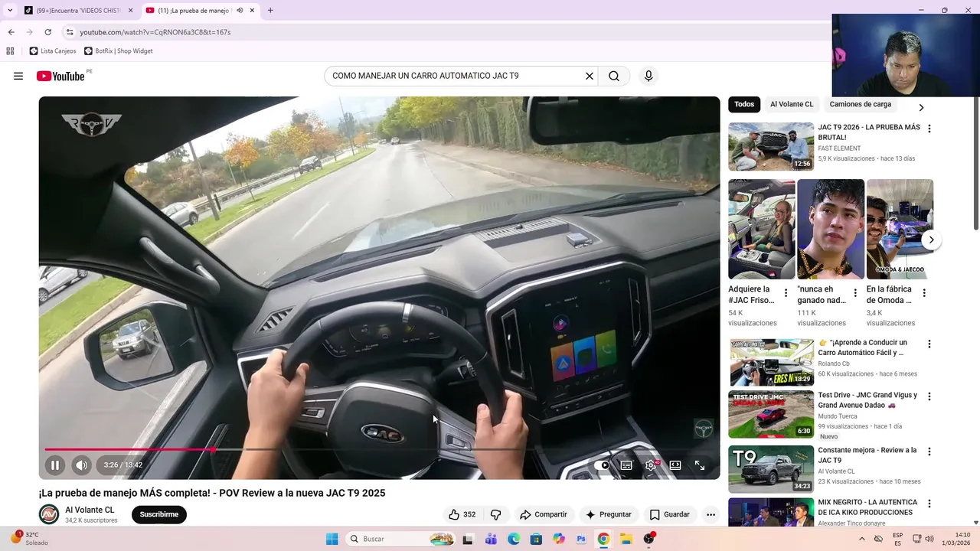The height and width of the screenshot is (551, 980).
Task: Start voice search with microphone icon
Action: [x=648, y=76]
